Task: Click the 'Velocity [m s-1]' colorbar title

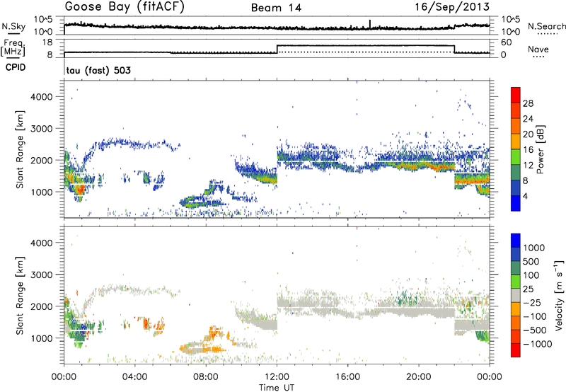Action: click(559, 295)
